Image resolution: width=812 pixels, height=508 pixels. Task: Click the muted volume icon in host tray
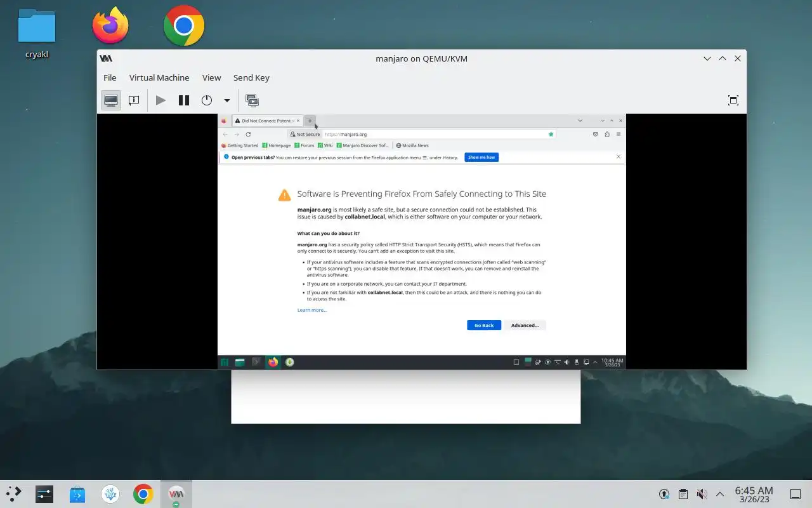pos(702,494)
